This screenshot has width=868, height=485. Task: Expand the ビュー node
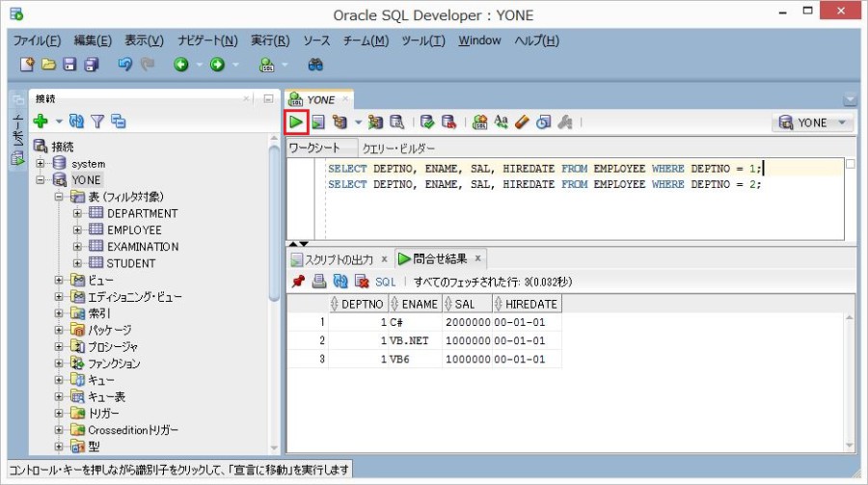point(59,281)
